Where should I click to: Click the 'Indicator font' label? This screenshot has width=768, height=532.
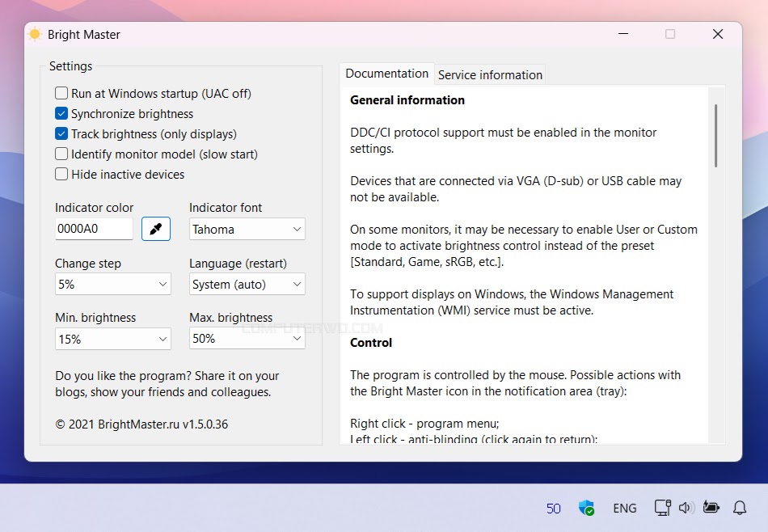[x=226, y=208]
